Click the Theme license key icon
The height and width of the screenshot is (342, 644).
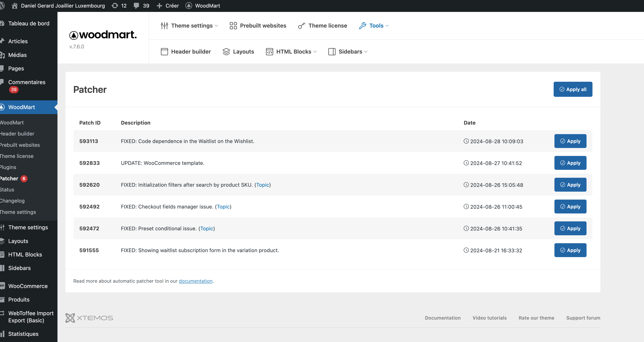pyautogui.click(x=302, y=26)
